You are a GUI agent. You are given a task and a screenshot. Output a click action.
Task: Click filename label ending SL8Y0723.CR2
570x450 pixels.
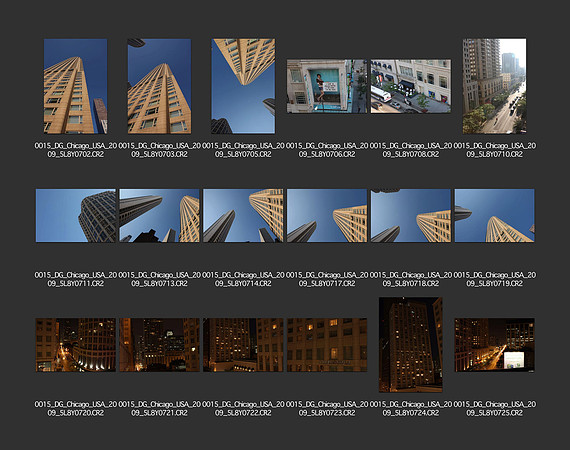point(327,409)
